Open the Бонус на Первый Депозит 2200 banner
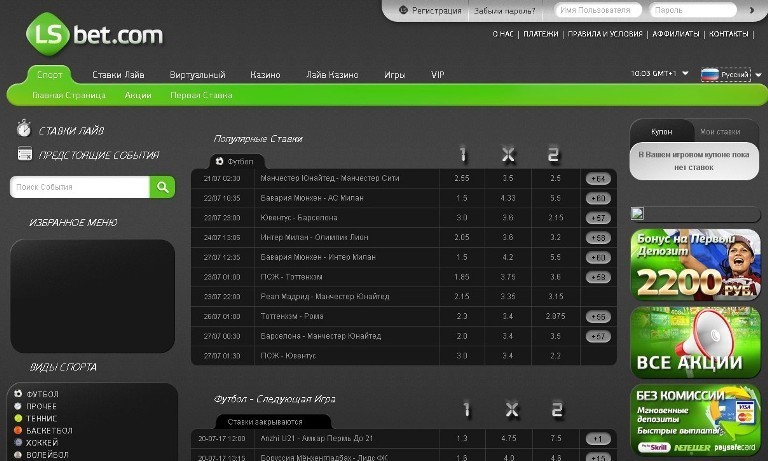 (x=695, y=265)
